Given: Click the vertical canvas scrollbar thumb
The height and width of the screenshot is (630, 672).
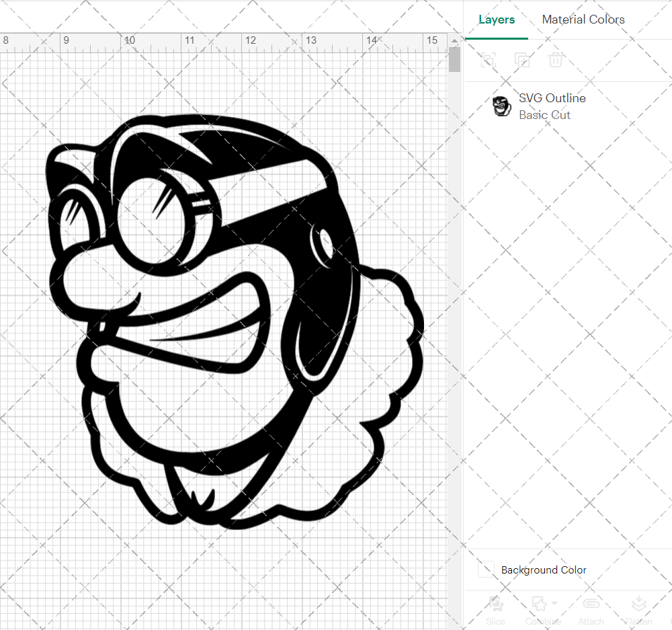Looking at the screenshot, I should pos(454,59).
